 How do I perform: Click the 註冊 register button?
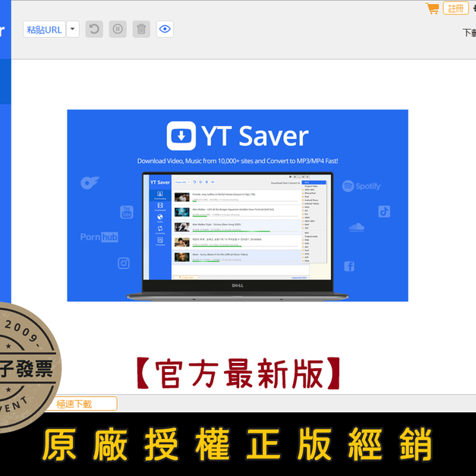coord(456,8)
